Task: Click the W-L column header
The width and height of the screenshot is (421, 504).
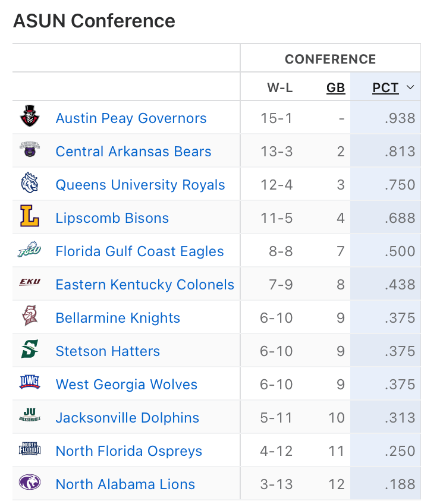Action: tap(279, 88)
